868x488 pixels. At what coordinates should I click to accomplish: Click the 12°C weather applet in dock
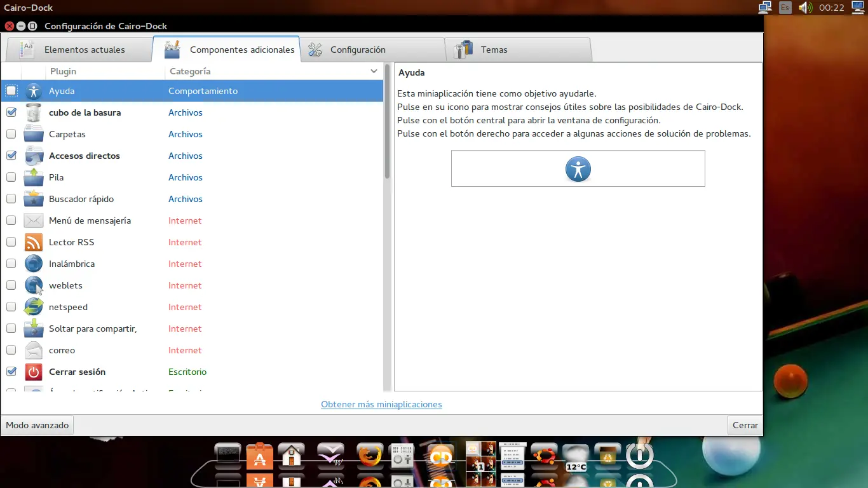576,457
